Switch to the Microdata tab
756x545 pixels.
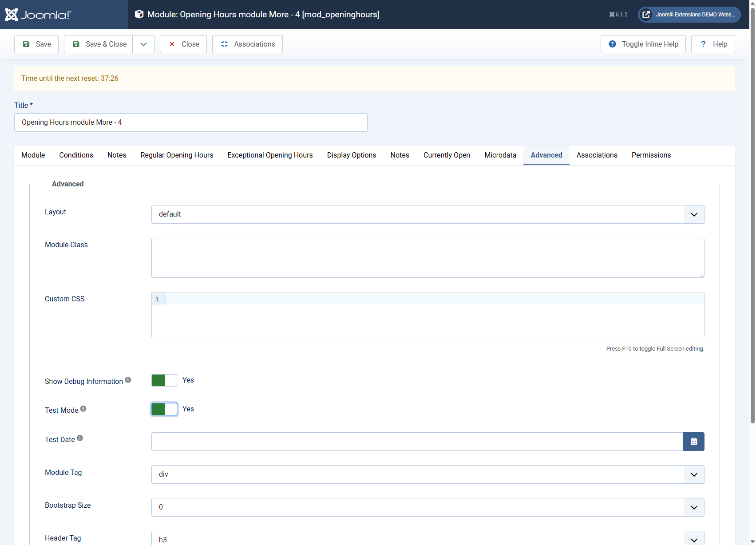[x=500, y=155]
